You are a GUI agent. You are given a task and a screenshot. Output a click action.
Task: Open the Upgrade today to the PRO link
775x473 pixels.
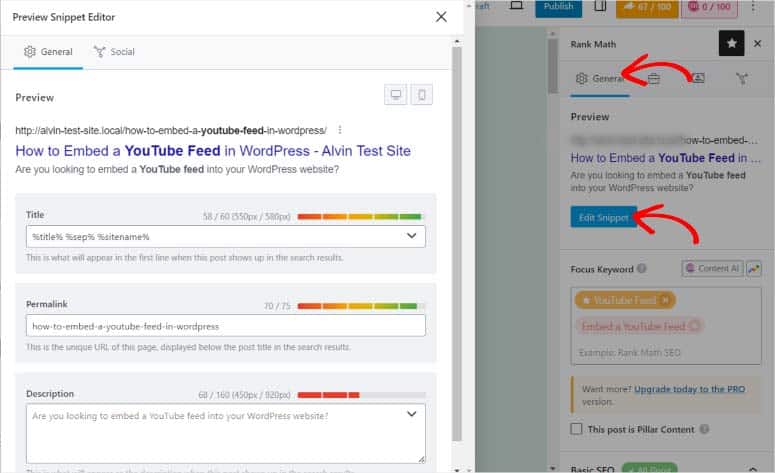point(686,387)
